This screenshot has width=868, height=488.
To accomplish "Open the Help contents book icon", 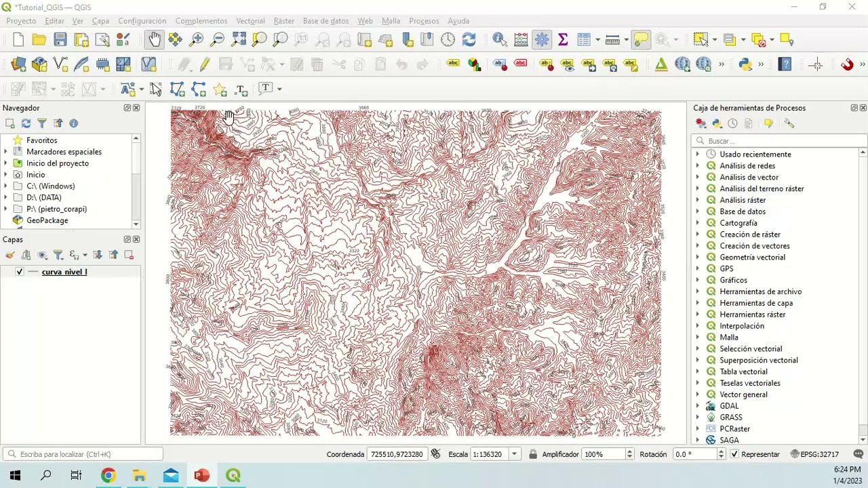I will 785,65.
